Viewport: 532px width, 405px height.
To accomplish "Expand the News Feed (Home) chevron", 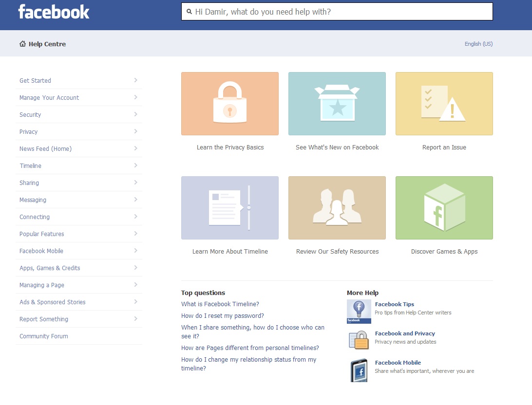I will click(x=136, y=148).
